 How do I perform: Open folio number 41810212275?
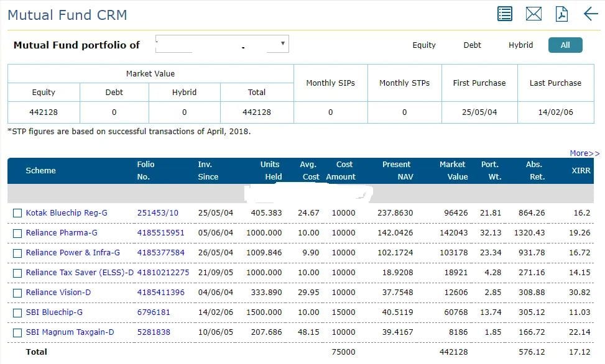163,273
